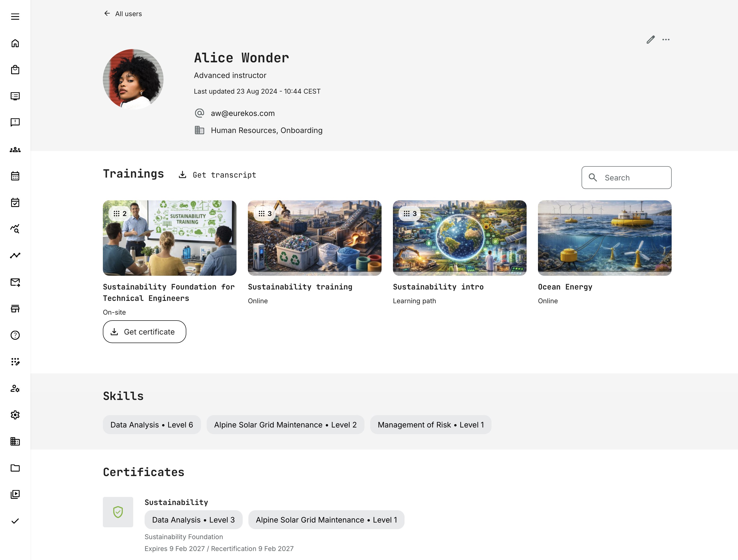Select the Data Analysis Level 6 skill chip
The height and width of the screenshot is (560, 738).
tap(151, 425)
